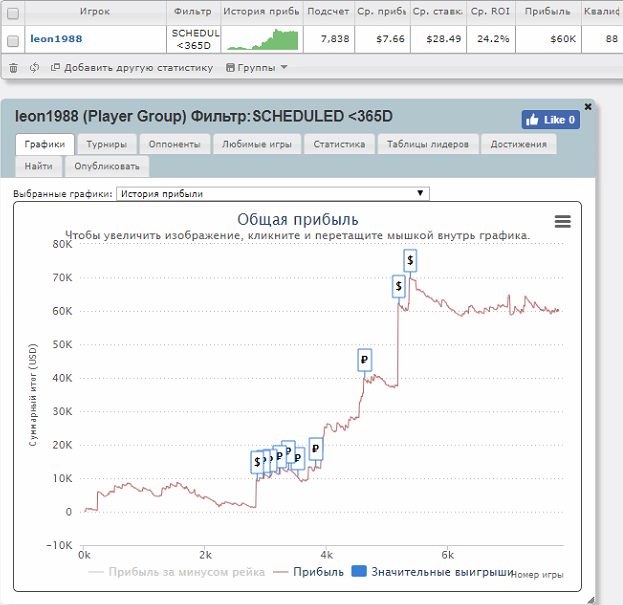Click the blue 'Значительные выигрыши' legend swatch

coord(359,571)
